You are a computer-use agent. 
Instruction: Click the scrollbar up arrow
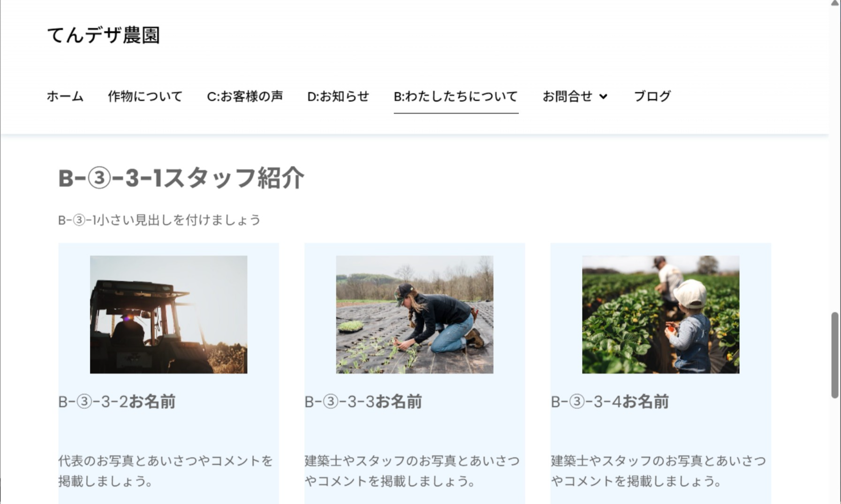pos(835,4)
